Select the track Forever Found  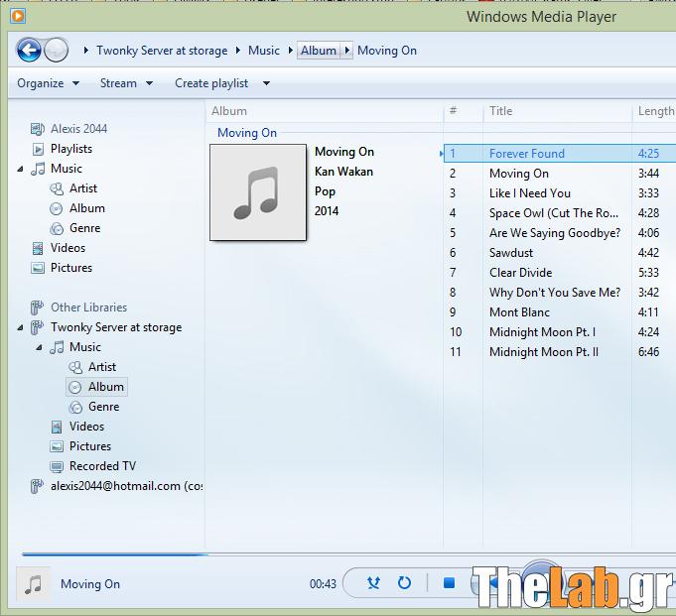click(560, 154)
